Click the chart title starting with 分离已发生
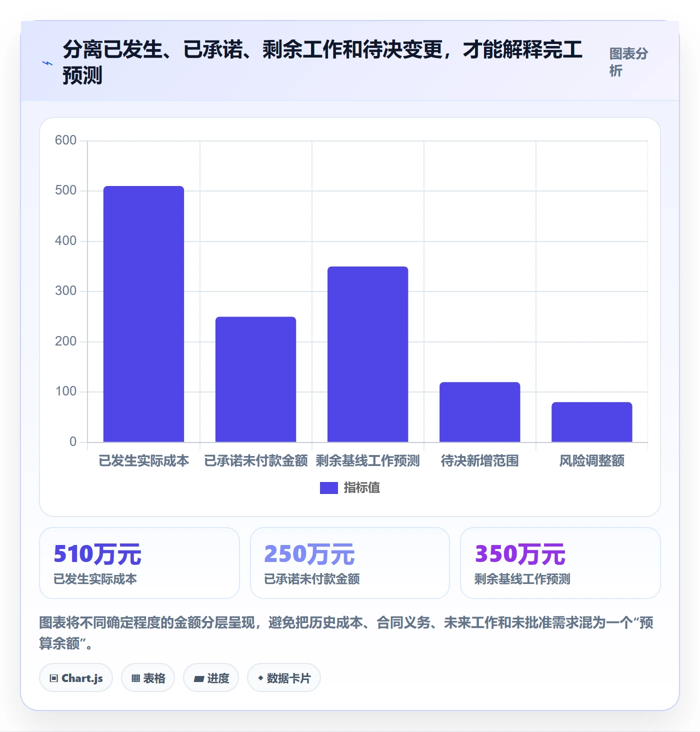Image resolution: width=700 pixels, height=732 pixels. tap(322, 62)
